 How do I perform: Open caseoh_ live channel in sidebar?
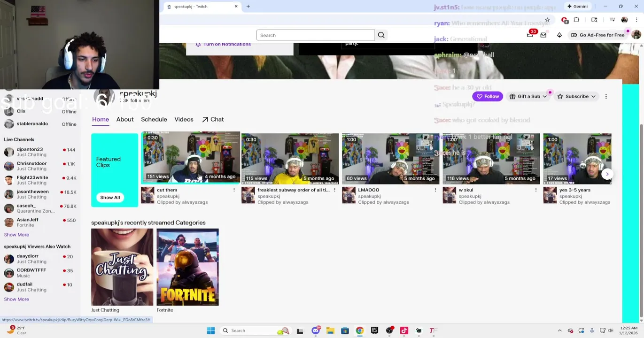coord(40,208)
